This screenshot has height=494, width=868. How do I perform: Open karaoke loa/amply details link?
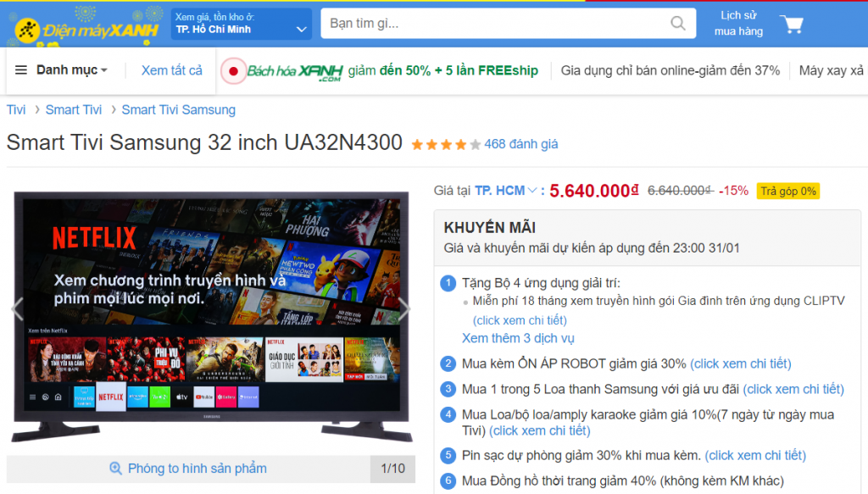click(540, 430)
